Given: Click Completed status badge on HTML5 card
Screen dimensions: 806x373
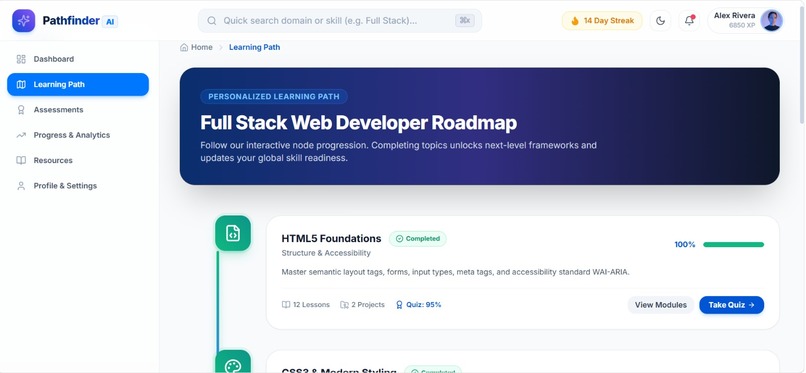Looking at the screenshot, I should pos(418,239).
